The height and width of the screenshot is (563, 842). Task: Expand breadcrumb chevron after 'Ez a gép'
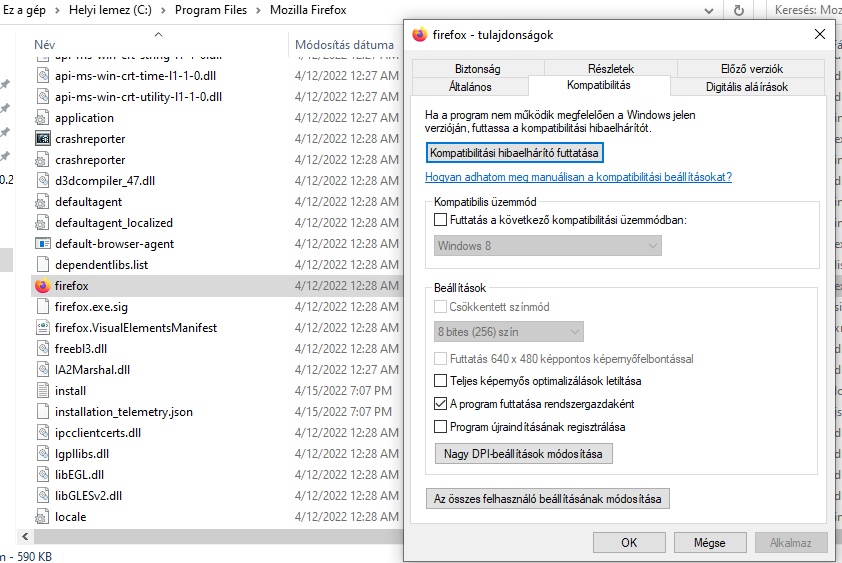(x=57, y=10)
